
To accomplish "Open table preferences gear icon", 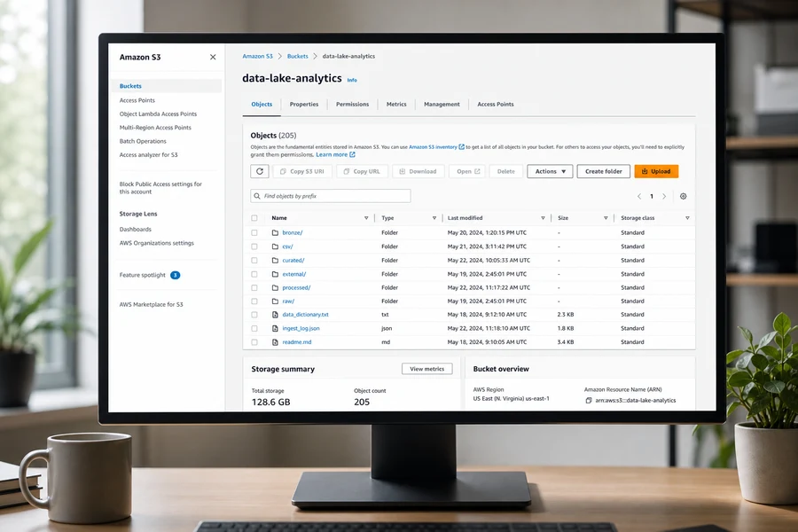I will click(683, 196).
